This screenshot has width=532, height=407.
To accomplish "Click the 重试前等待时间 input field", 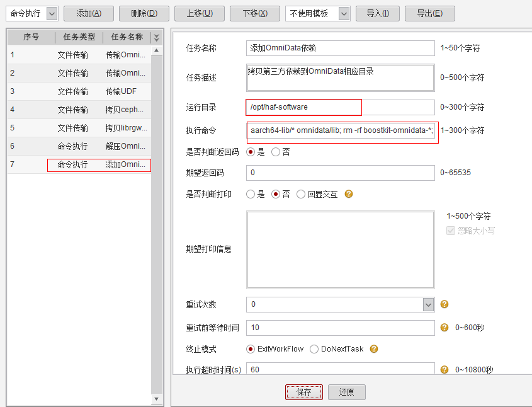I will coord(341,328).
